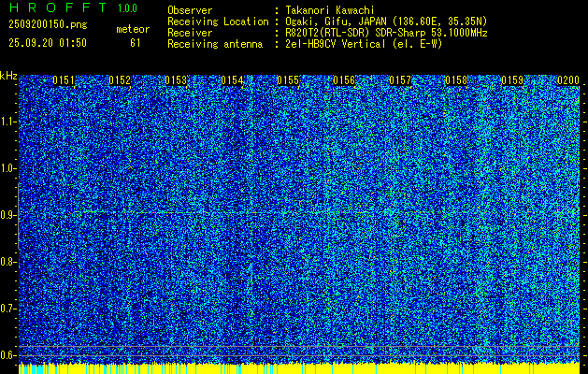Click time marker 0157
The height and width of the screenshot is (374, 588).
[x=400, y=80]
